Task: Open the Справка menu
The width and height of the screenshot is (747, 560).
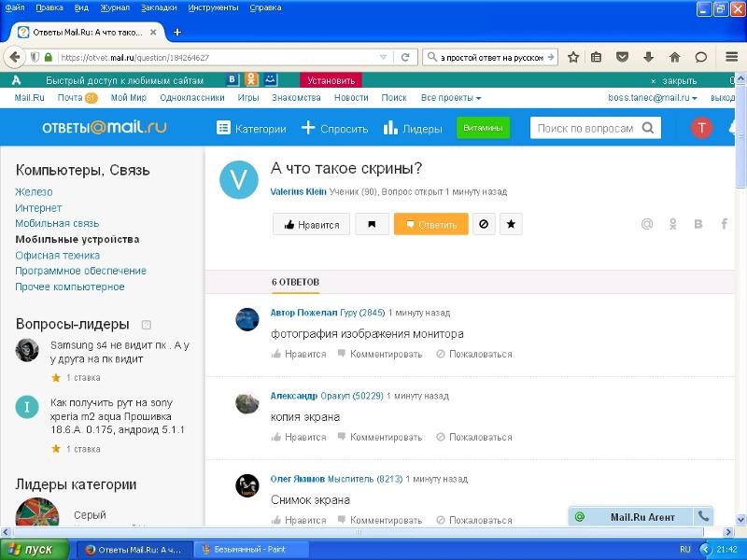Action: coord(265,7)
